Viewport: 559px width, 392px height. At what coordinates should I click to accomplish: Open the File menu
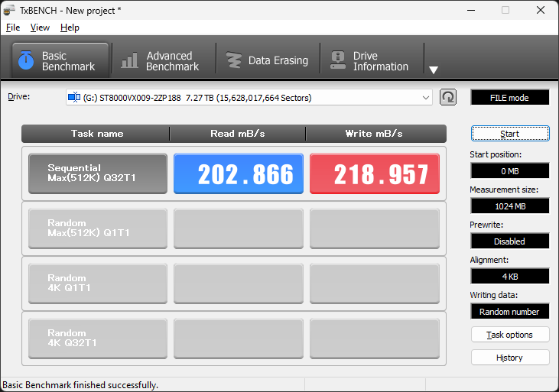(13, 28)
